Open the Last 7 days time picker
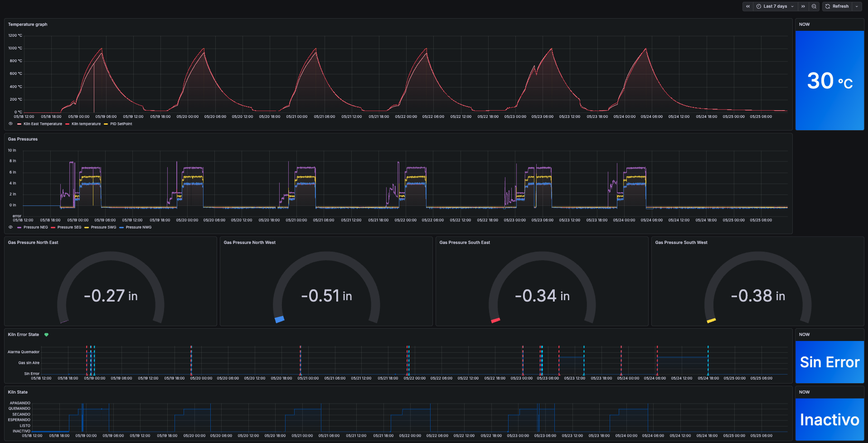This screenshot has width=868, height=443. (775, 6)
